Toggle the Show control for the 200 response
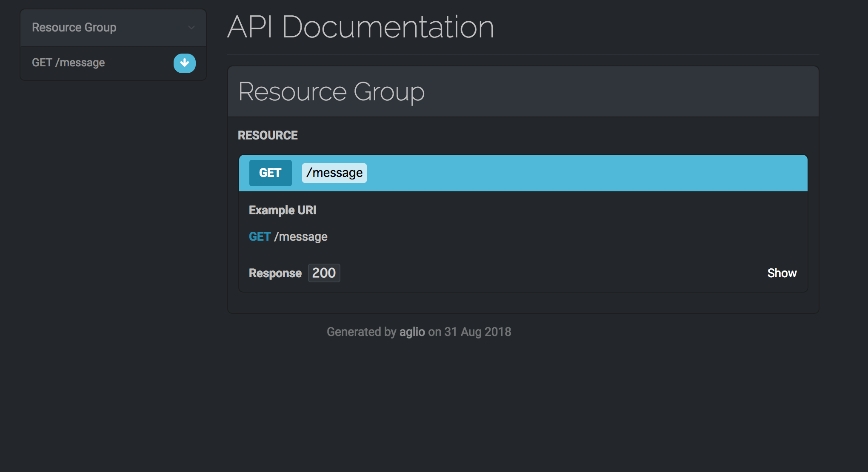Screen dimensions: 868x472 point(782,273)
